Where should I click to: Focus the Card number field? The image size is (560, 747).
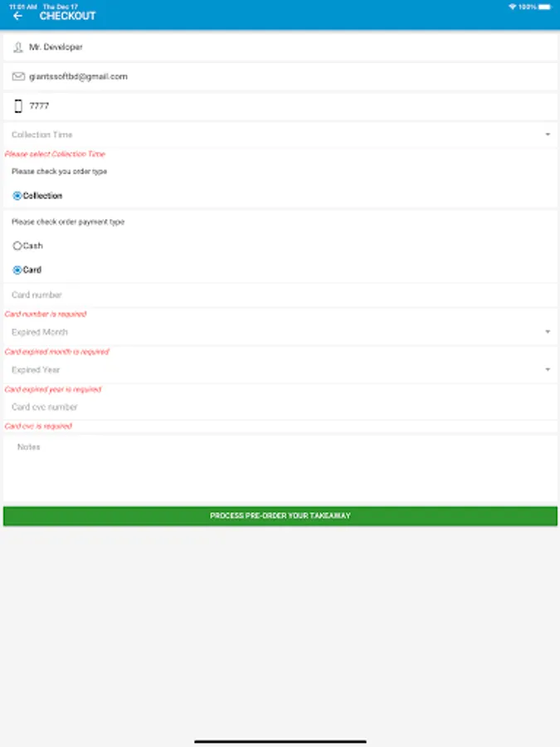click(x=280, y=295)
